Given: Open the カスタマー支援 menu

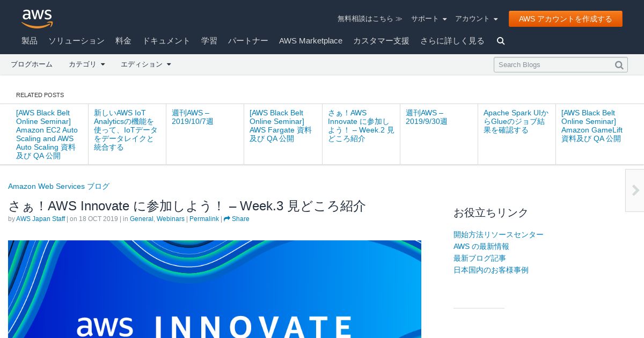Looking at the screenshot, I should click(381, 41).
